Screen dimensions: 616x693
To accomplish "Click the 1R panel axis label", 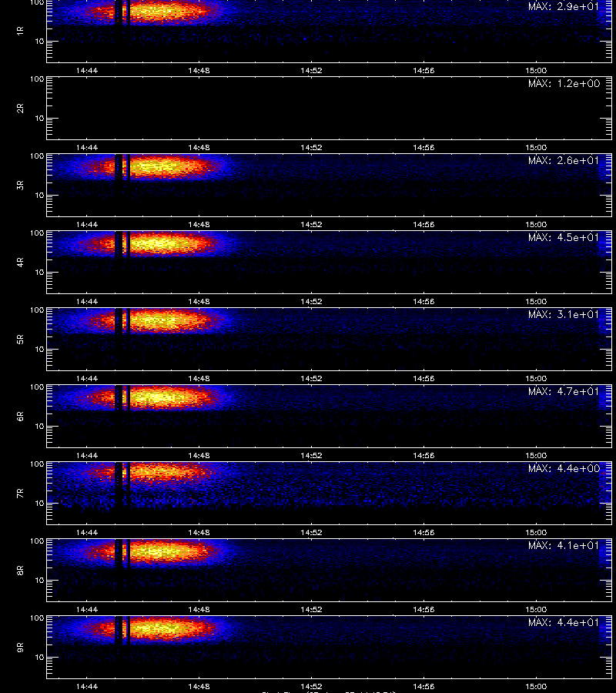I will click(20, 31).
